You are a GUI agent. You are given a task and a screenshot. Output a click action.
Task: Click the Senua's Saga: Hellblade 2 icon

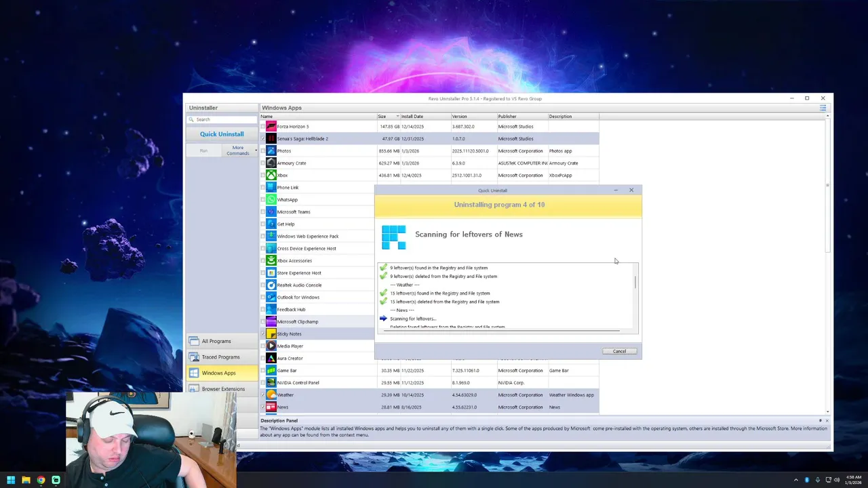tap(271, 139)
